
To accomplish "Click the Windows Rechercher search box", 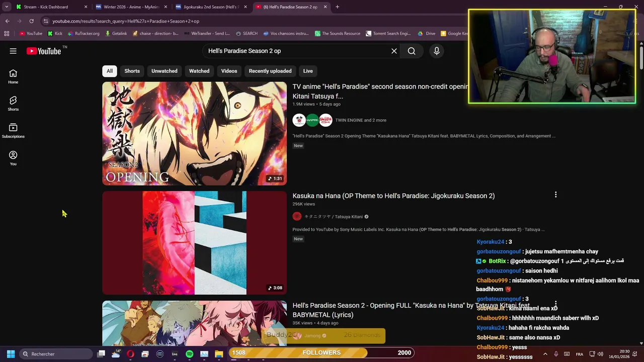I will [x=55, y=354].
